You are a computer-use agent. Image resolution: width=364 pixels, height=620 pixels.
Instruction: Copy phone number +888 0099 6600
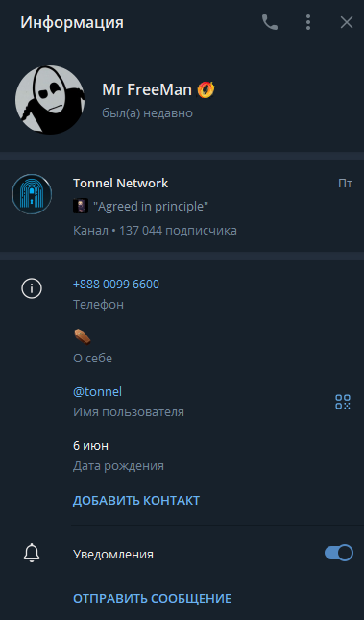click(x=116, y=284)
